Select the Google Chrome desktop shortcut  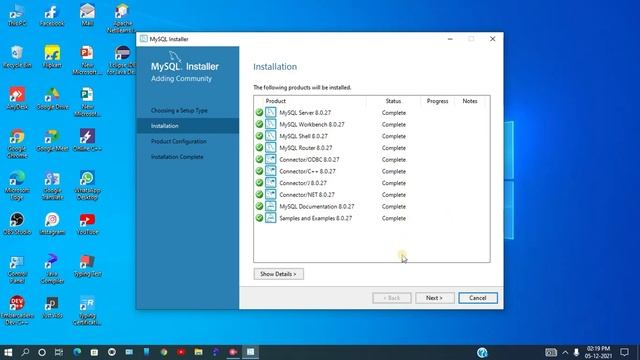(17, 144)
